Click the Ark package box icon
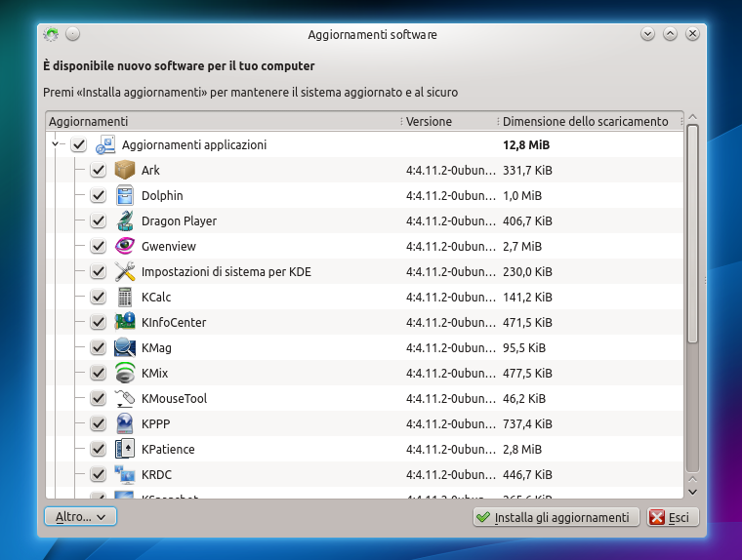Image resolution: width=742 pixels, height=560 pixels. pyautogui.click(x=125, y=170)
